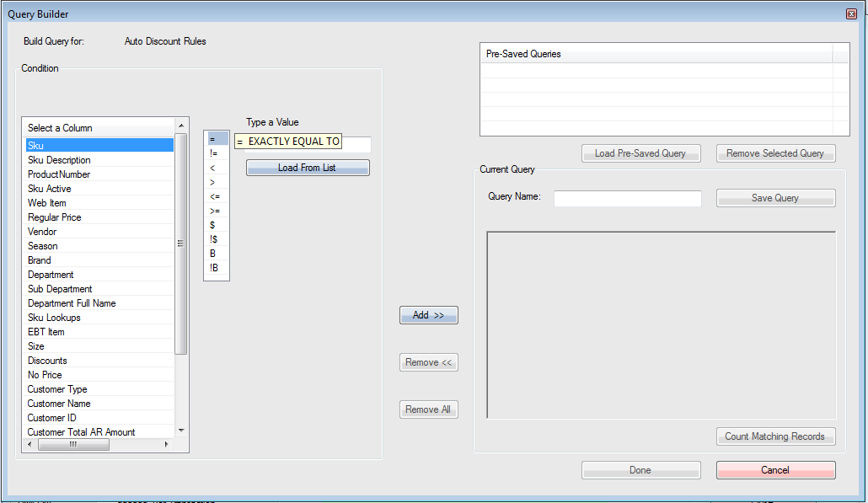The height and width of the screenshot is (503, 868).
Task: Select the '>=' operator in list
Action: pyautogui.click(x=215, y=211)
